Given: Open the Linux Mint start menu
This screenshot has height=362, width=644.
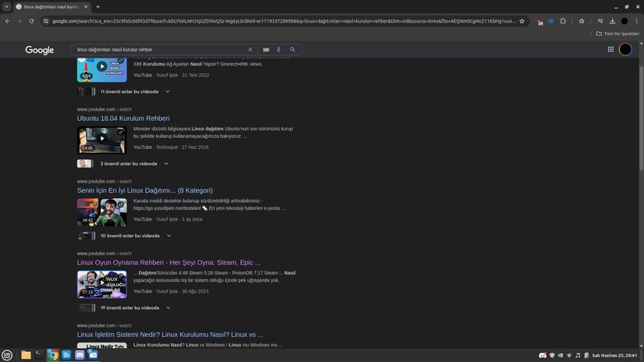Looking at the screenshot, I should (x=7, y=355).
